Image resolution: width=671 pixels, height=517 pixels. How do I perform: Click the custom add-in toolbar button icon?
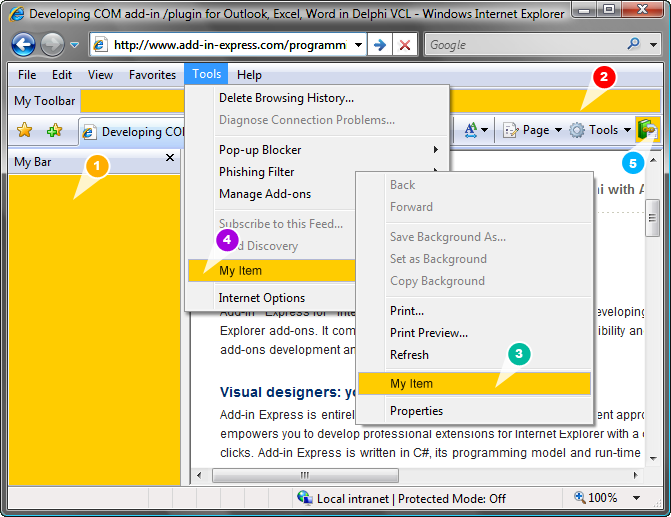point(646,130)
